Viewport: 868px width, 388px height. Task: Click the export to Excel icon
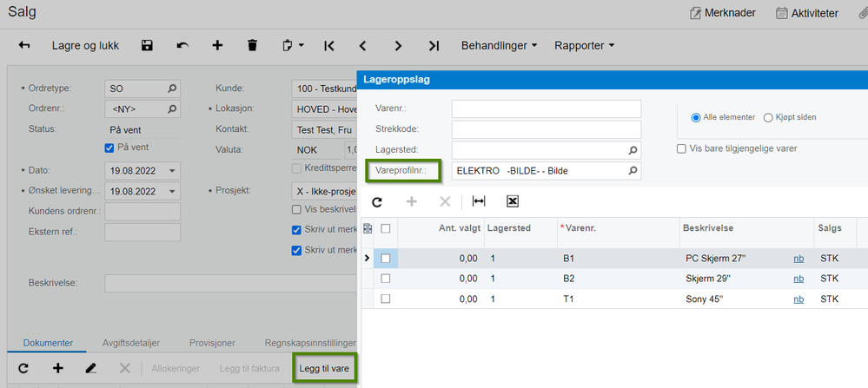(x=513, y=201)
